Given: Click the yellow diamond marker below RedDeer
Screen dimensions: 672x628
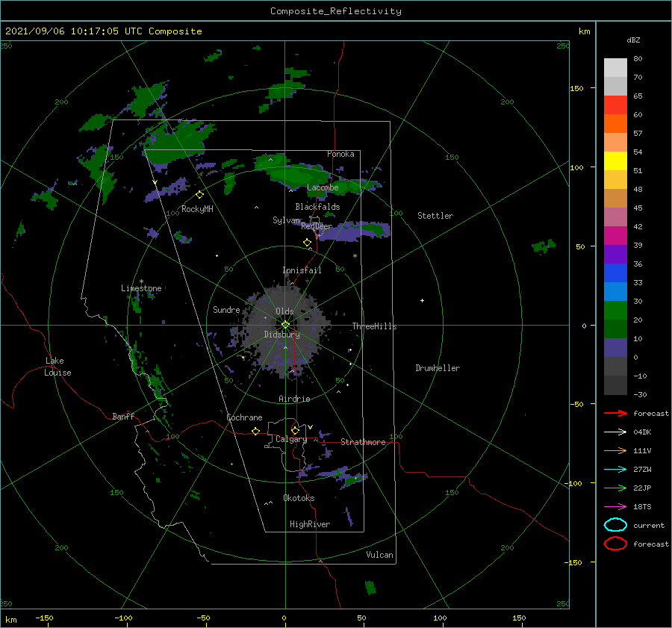Looking at the screenshot, I should tap(307, 243).
